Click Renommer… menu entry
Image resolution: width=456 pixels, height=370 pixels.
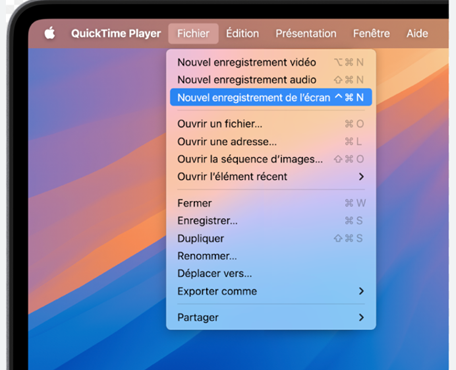tap(271, 256)
